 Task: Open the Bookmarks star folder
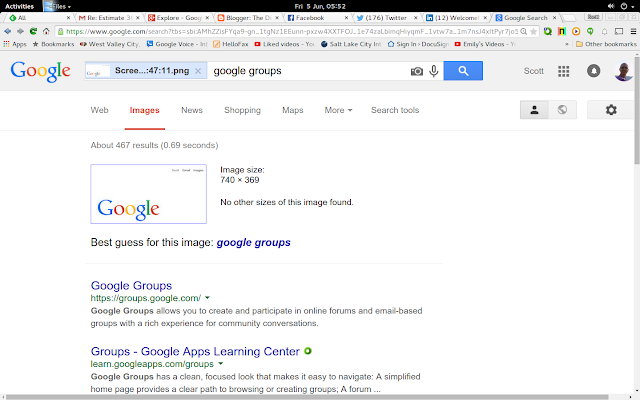coord(53,44)
